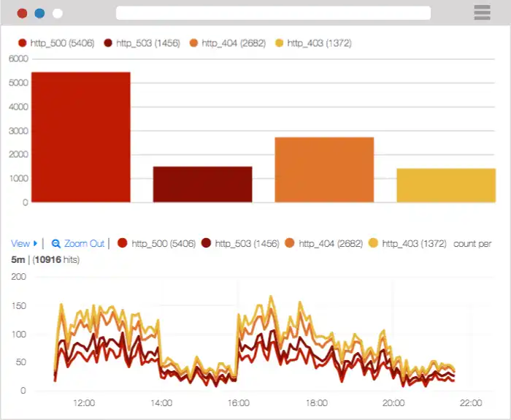Click the 18:00 time axis label
The height and width of the screenshot is (420, 511).
[316, 403]
